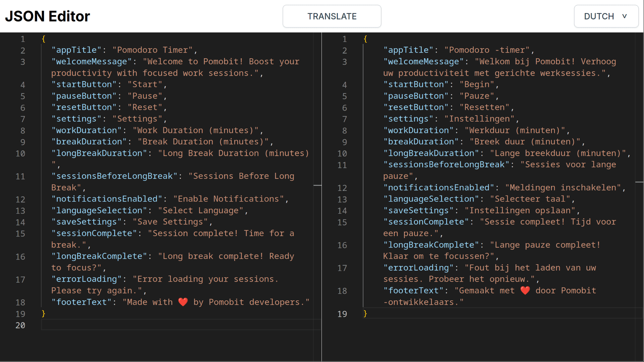Image resolution: width=644 pixels, height=362 pixels.
Task: Click the closing brace in right editor
Action: [365, 314]
